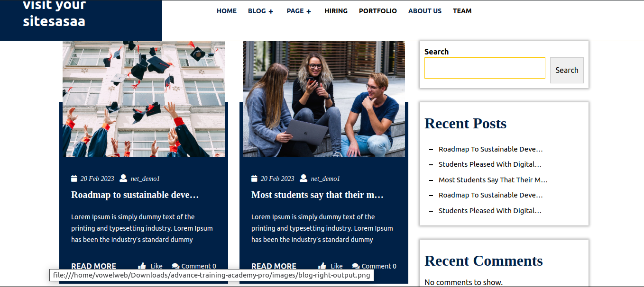Like the Roadmap to sustainable post
The image size is (644, 287).
click(x=150, y=266)
